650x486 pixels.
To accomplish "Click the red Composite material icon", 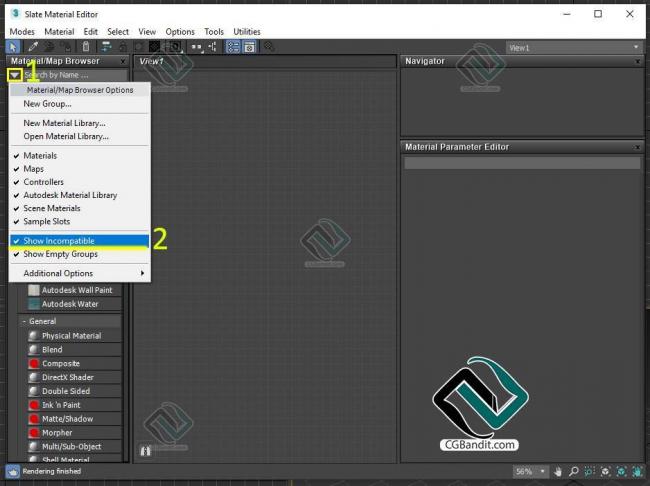I will [x=34, y=364].
